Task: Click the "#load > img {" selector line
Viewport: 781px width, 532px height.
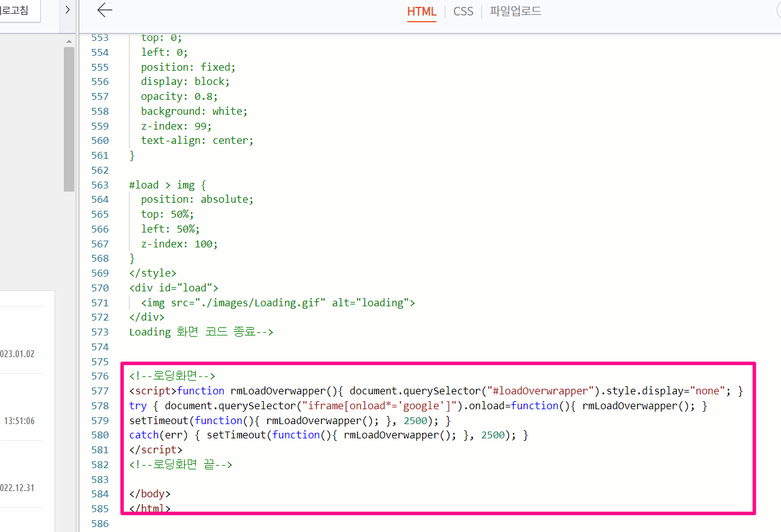Action: [167, 185]
